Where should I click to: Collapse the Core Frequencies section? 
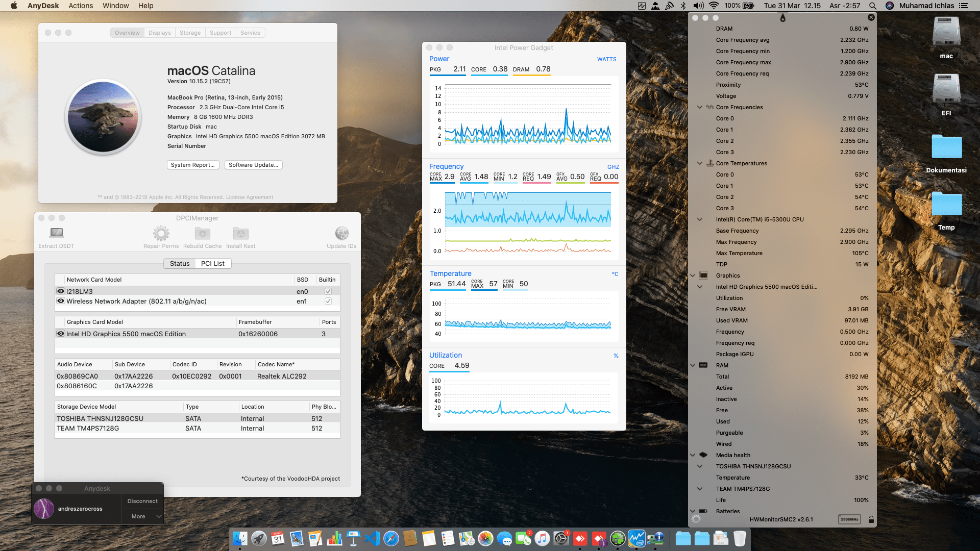(700, 107)
